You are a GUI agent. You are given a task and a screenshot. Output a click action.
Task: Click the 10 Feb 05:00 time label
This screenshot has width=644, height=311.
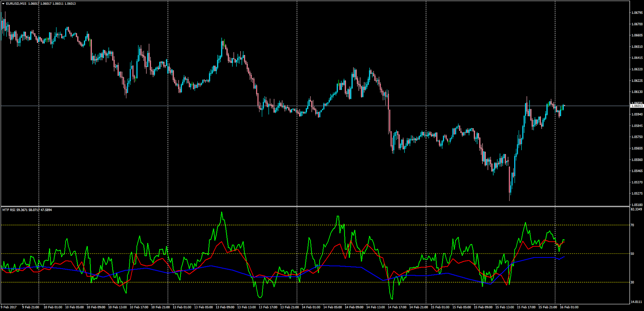click(74, 307)
